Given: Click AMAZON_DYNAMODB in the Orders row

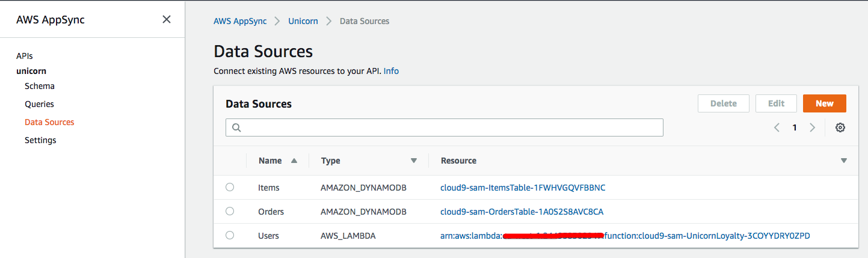Looking at the screenshot, I should click(363, 212).
